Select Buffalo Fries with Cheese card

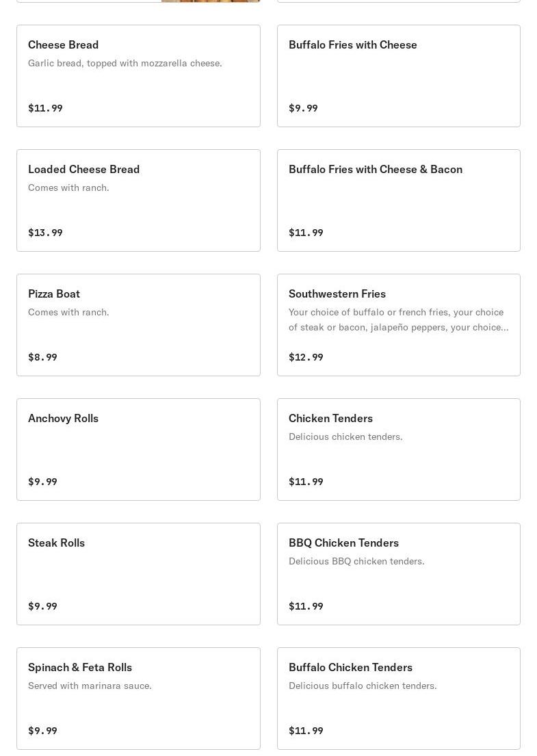[x=399, y=76]
